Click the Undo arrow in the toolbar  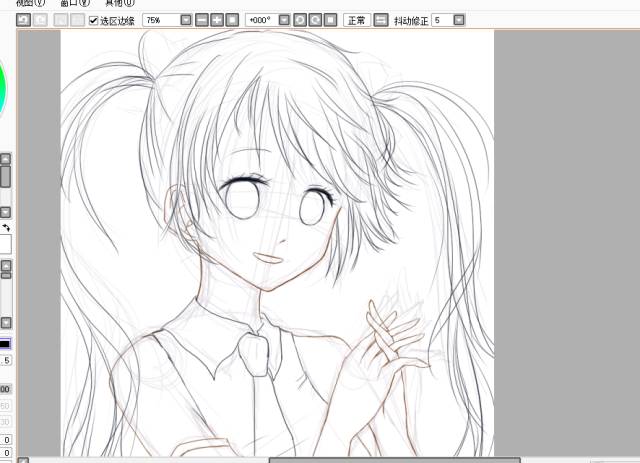(24, 20)
